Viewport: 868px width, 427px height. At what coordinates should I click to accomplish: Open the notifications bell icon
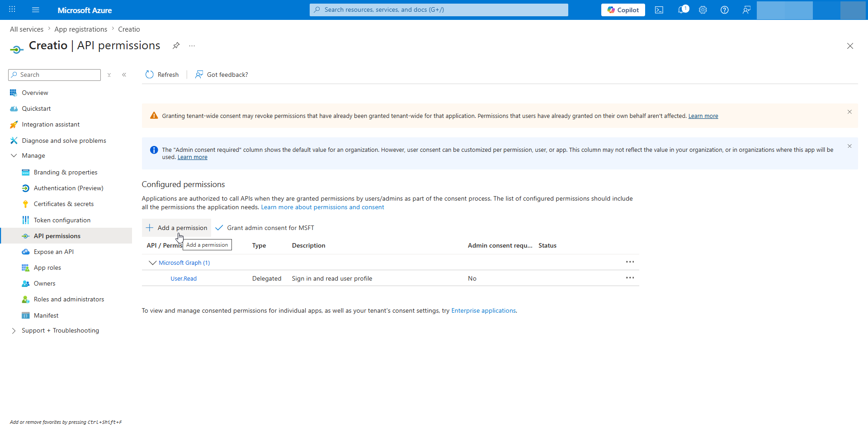(683, 10)
